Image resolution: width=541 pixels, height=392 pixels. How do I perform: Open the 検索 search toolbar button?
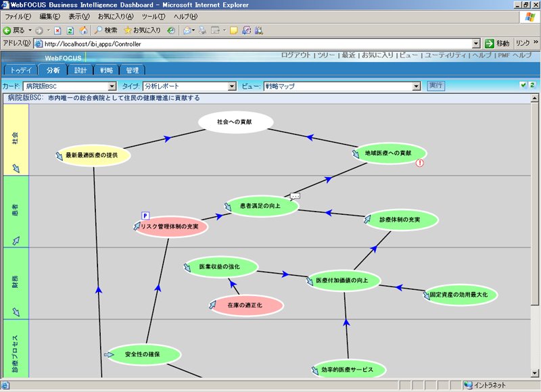(x=106, y=30)
